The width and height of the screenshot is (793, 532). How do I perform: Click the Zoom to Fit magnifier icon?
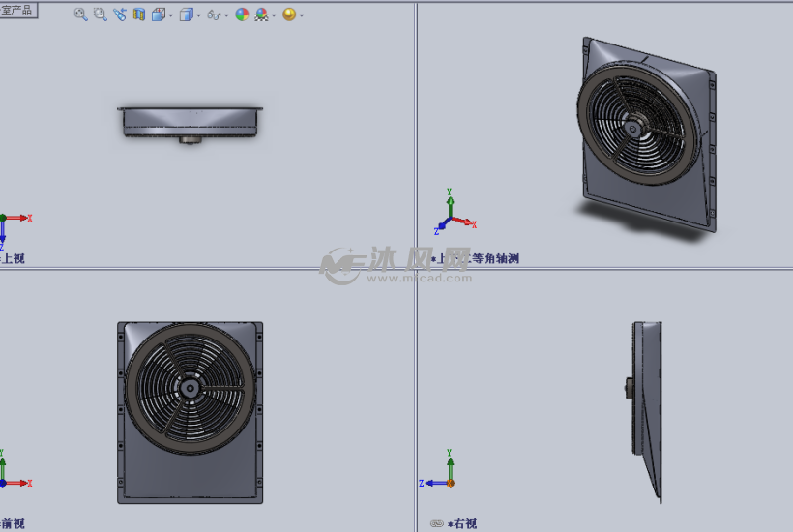[80, 15]
